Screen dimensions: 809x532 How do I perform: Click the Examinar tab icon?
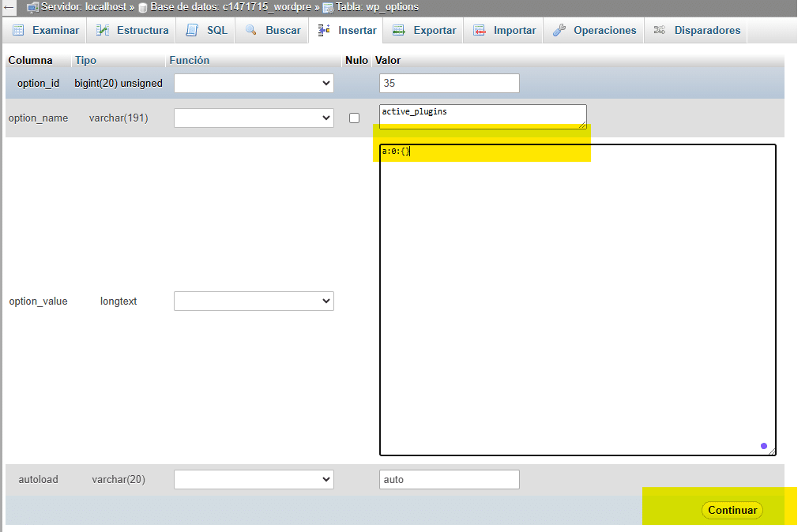18,31
